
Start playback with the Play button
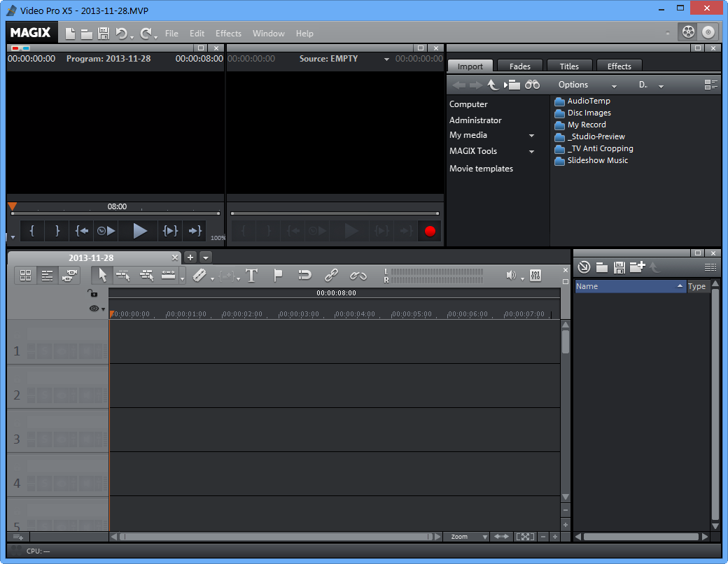click(139, 230)
